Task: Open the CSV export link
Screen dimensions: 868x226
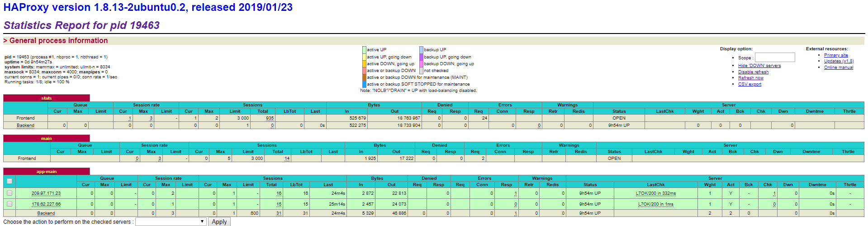Action: coord(749,84)
